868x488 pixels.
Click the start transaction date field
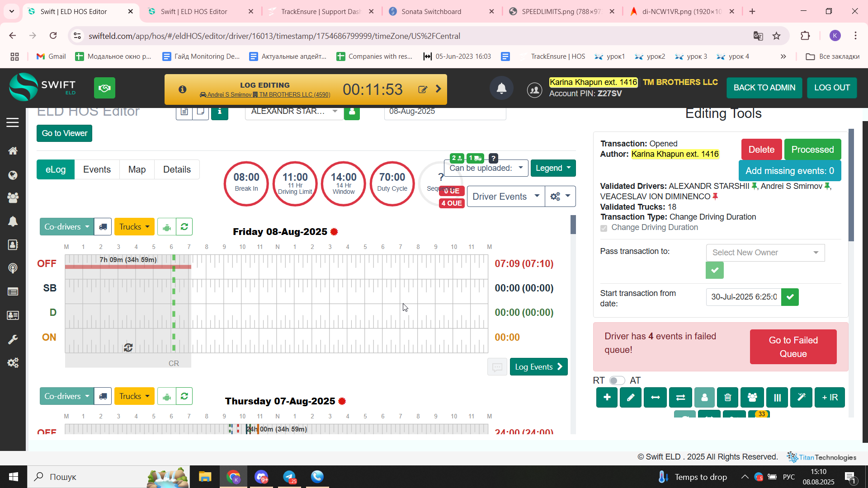pos(744,297)
